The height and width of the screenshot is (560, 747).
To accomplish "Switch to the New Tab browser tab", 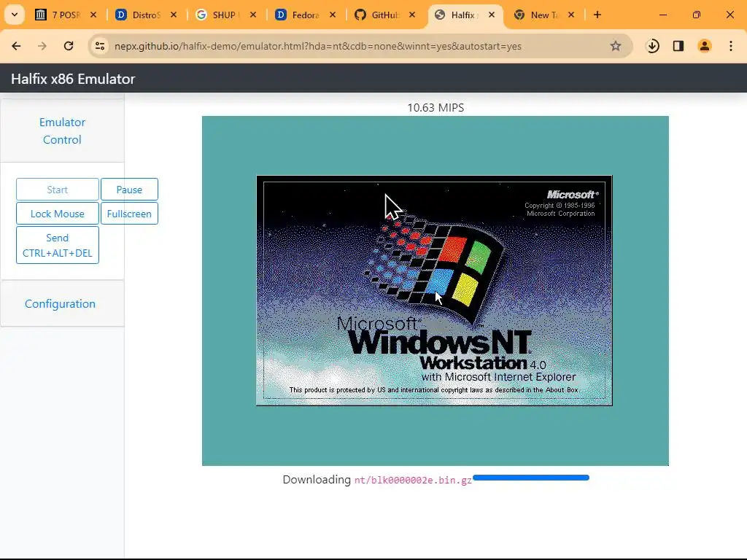I will (544, 15).
